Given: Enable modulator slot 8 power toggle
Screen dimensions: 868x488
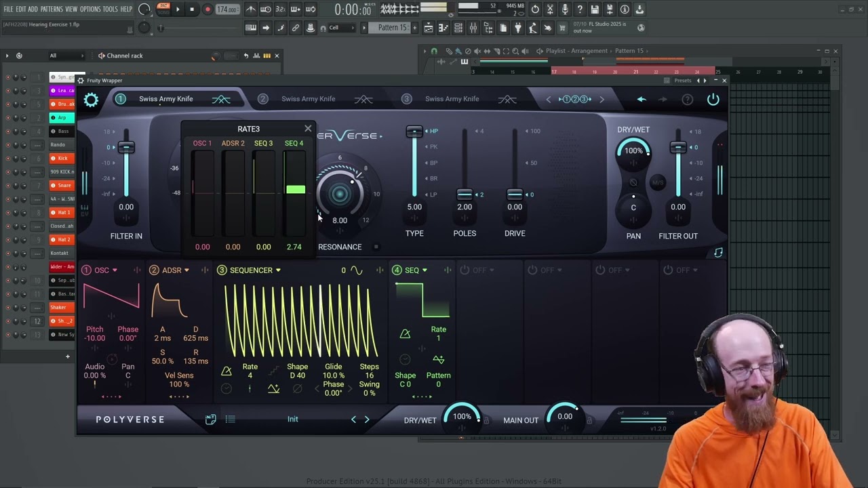Looking at the screenshot, I should (x=668, y=270).
